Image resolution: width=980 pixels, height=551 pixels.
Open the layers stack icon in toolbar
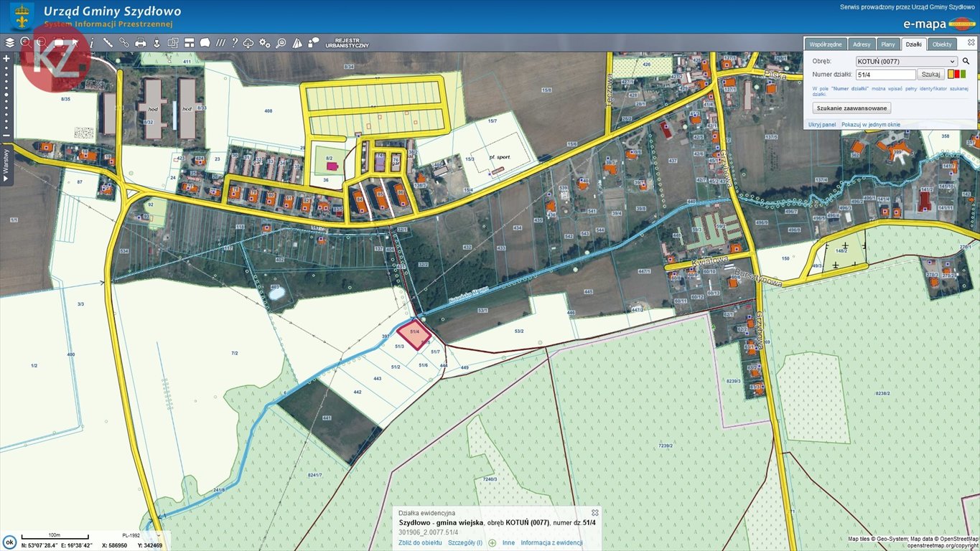10,43
